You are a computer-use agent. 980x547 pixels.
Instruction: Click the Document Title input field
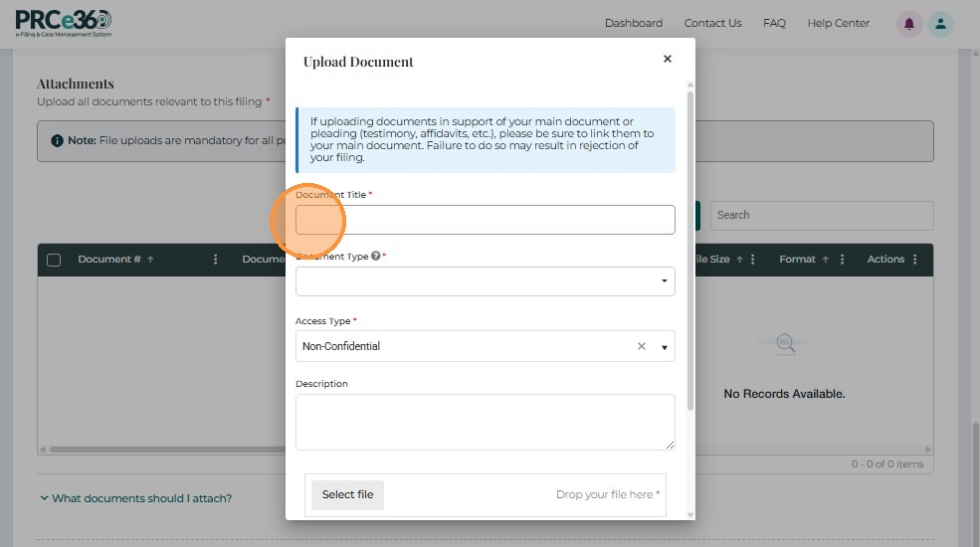[x=485, y=220]
